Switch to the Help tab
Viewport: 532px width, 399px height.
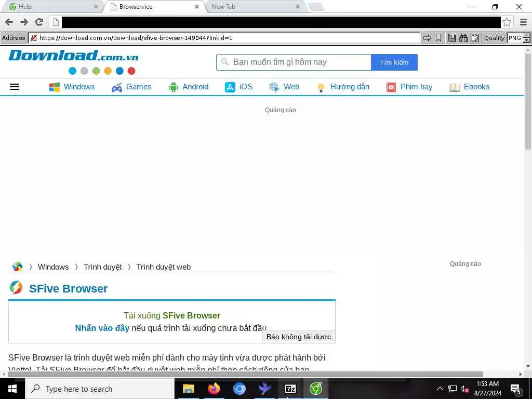[x=51, y=7]
